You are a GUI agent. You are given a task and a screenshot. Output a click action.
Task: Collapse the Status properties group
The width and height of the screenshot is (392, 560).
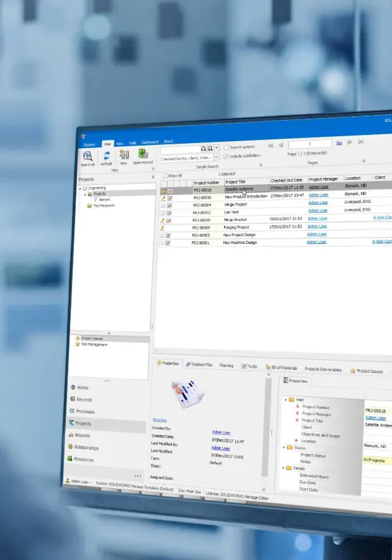click(x=284, y=447)
